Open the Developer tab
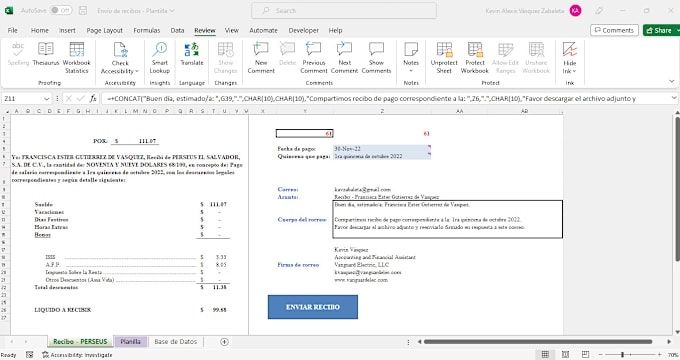680x360 pixels. [x=304, y=30]
